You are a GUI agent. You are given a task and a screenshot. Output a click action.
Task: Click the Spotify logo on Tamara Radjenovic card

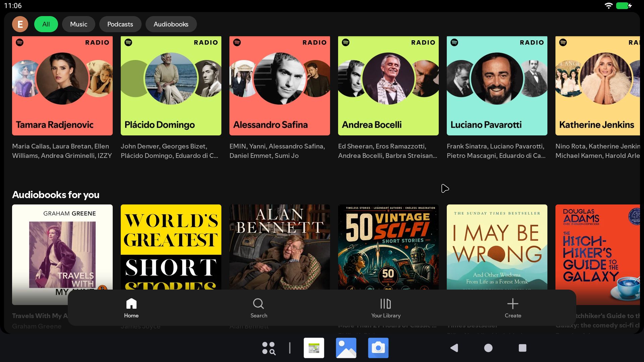(20, 43)
